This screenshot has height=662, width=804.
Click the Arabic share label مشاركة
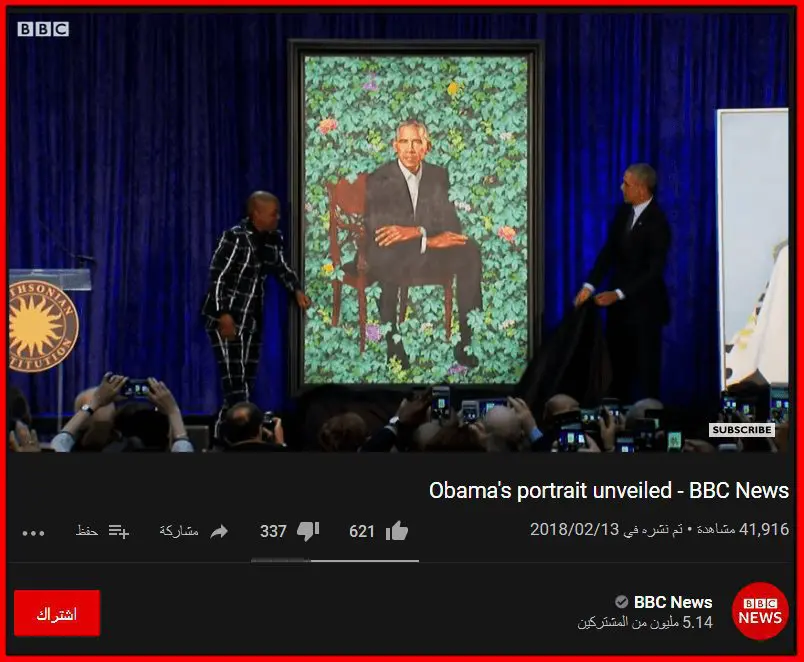pyautogui.click(x=178, y=531)
